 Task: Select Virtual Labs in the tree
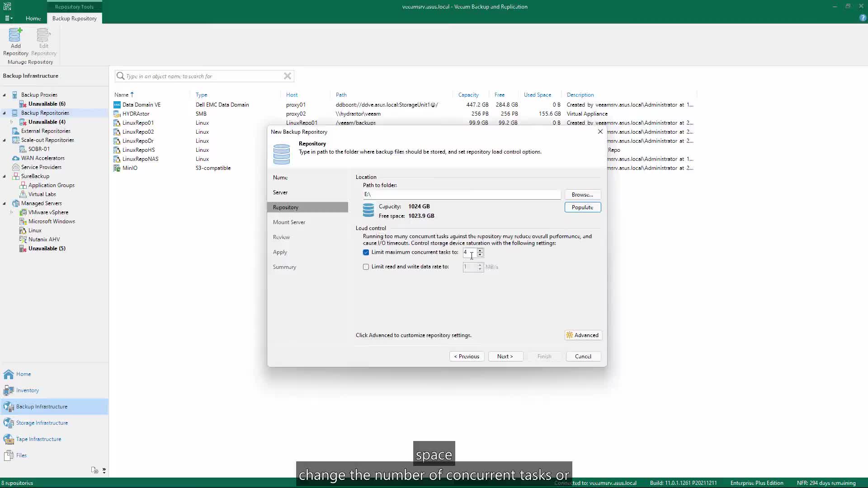point(42,194)
